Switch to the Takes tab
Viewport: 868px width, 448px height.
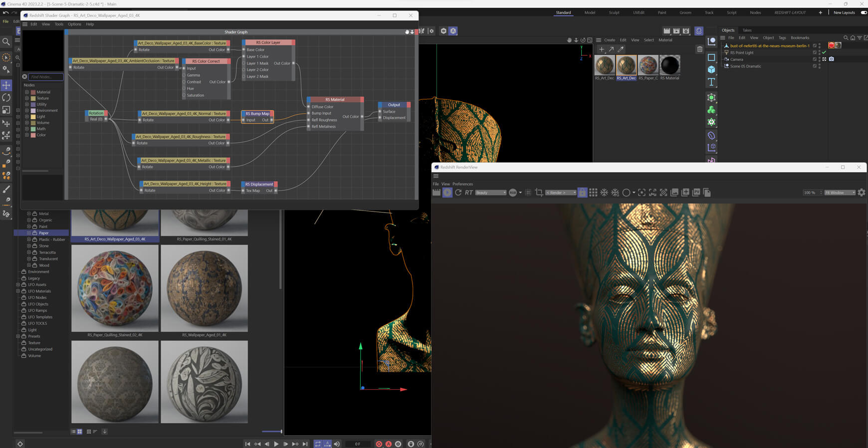click(747, 30)
